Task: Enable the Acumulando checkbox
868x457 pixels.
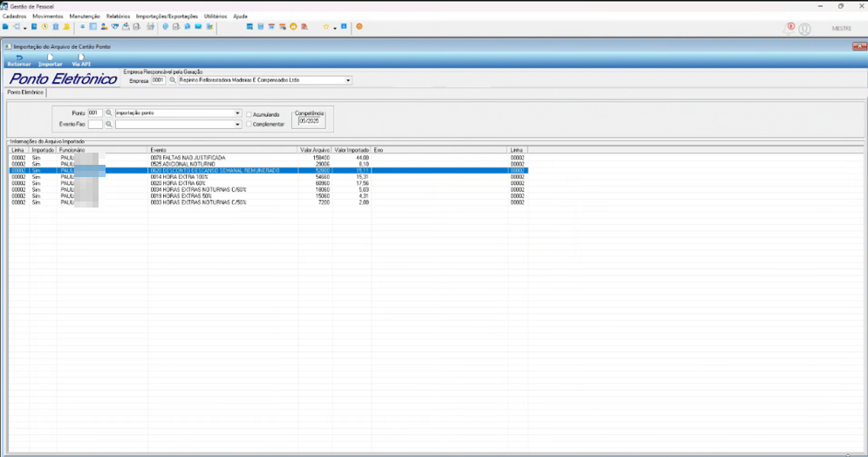Action: [x=249, y=114]
